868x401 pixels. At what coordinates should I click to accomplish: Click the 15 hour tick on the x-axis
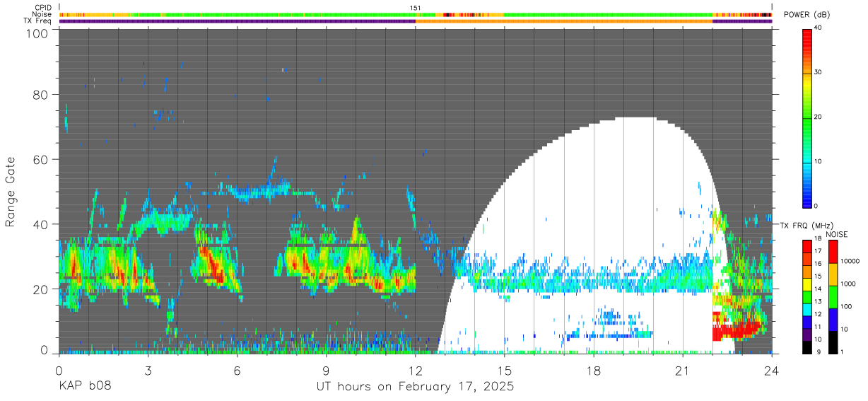[505, 370]
